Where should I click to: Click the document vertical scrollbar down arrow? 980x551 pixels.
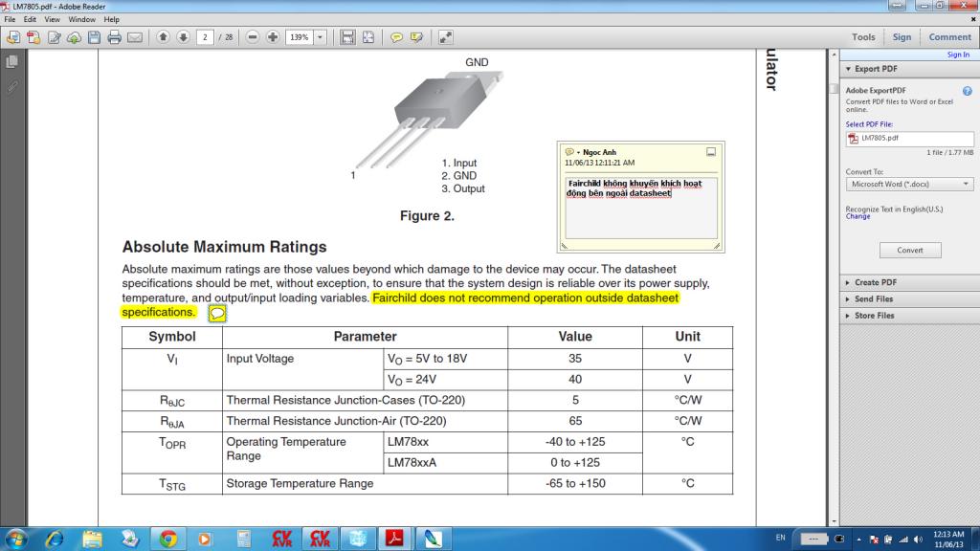tap(834, 520)
